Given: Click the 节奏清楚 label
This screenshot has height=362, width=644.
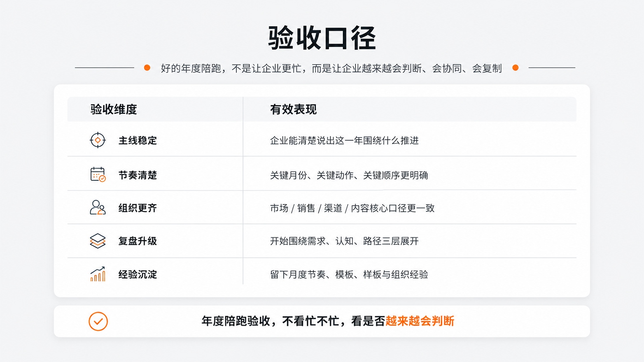Looking at the screenshot, I should click(x=138, y=175).
